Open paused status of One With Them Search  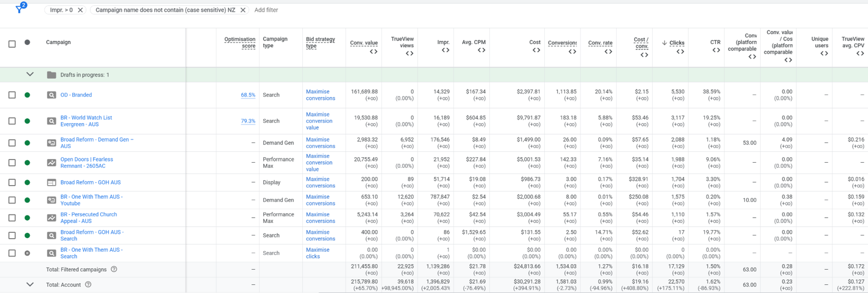coord(27,253)
